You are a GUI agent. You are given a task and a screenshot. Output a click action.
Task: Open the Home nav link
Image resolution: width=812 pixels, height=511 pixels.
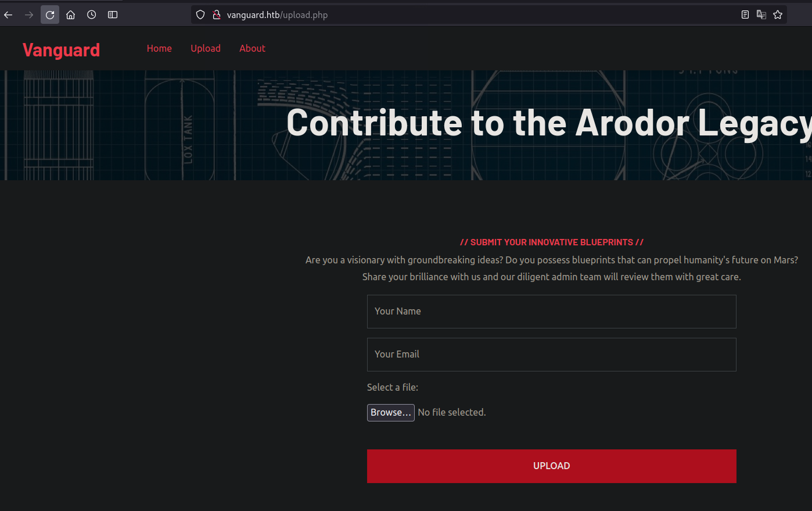[x=159, y=48]
